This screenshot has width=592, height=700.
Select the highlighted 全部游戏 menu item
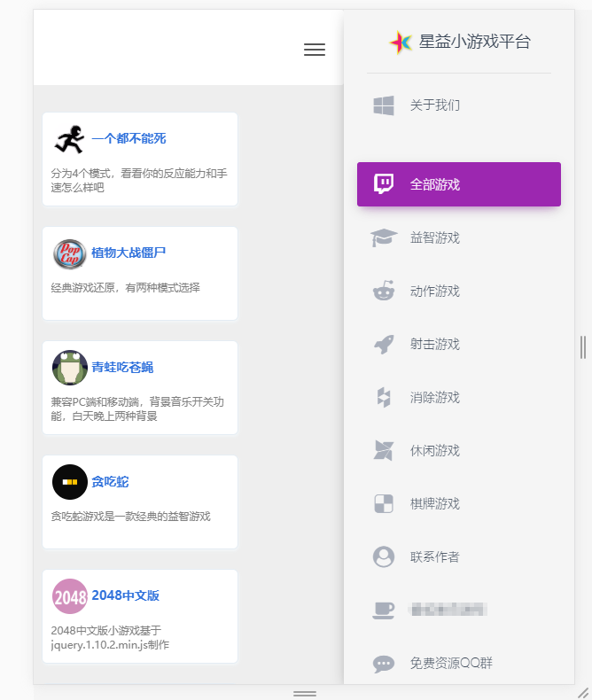click(458, 184)
